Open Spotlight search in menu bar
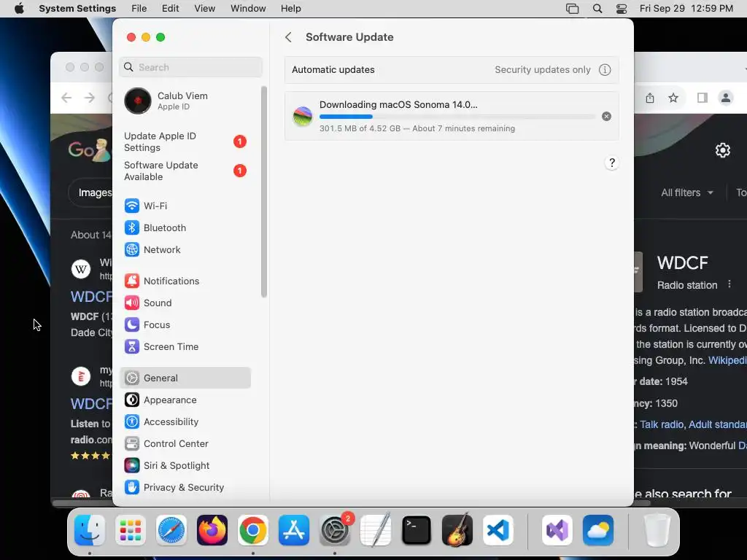 [x=597, y=9]
